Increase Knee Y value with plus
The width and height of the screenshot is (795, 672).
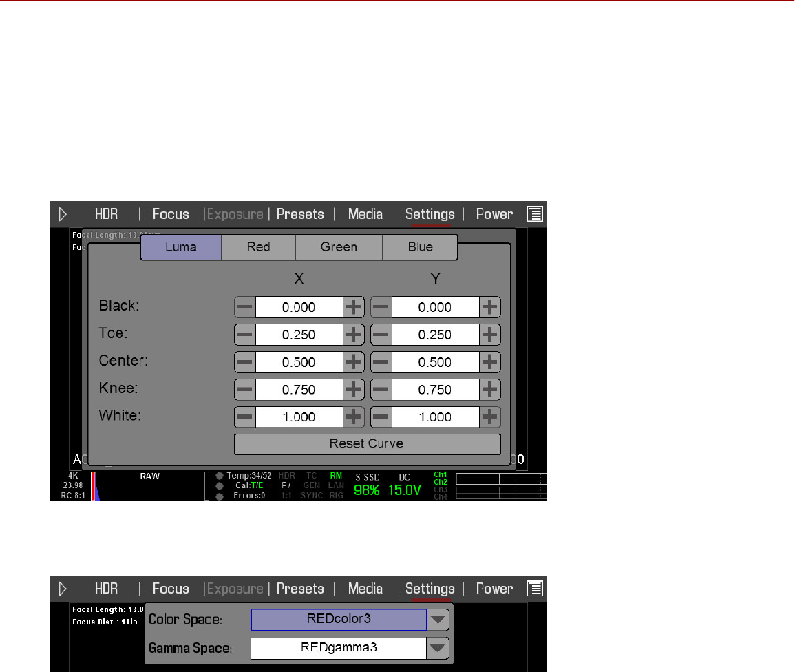[x=490, y=389]
